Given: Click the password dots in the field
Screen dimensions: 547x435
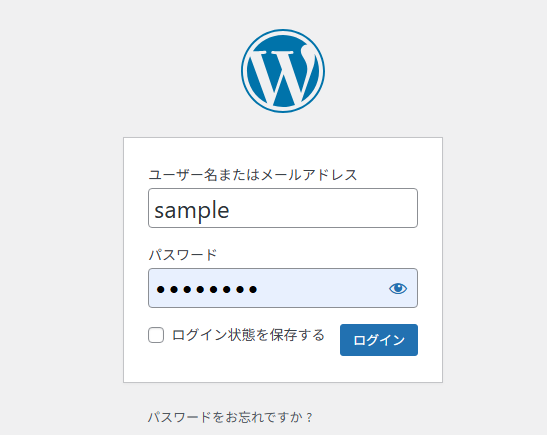Looking at the screenshot, I should [x=207, y=289].
